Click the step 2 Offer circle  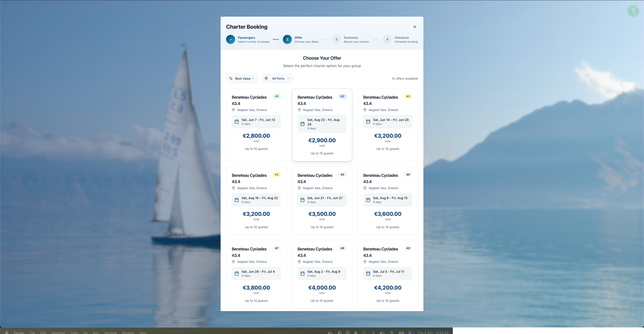[x=287, y=40]
